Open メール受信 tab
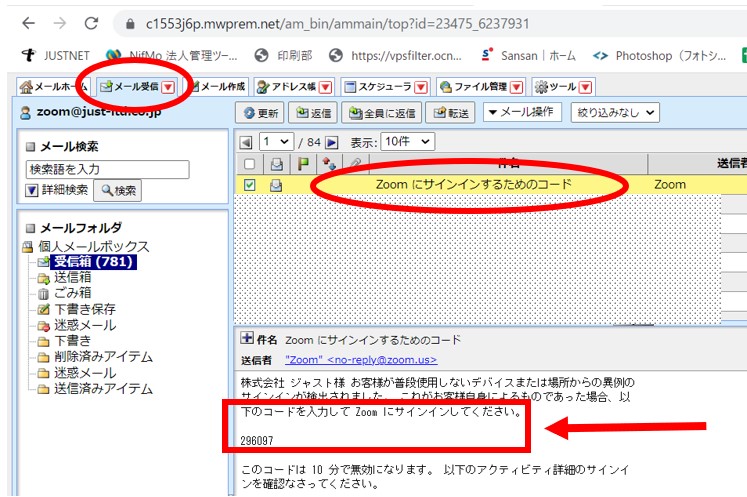This screenshot has height=497, width=747. 129,87
